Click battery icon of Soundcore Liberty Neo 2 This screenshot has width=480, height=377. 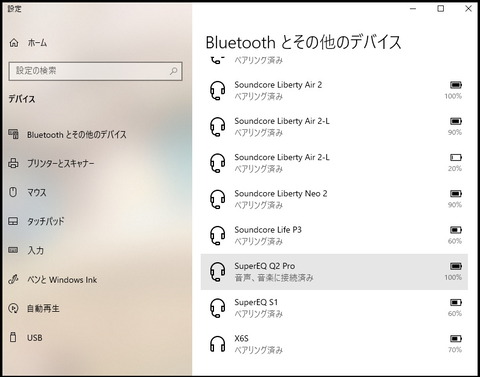click(456, 194)
